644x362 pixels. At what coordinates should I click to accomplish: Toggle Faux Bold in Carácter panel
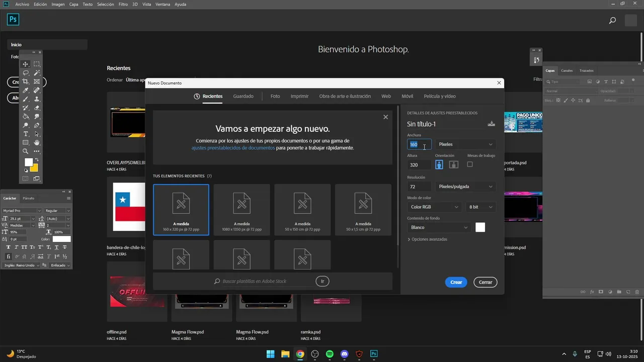coord(8,247)
